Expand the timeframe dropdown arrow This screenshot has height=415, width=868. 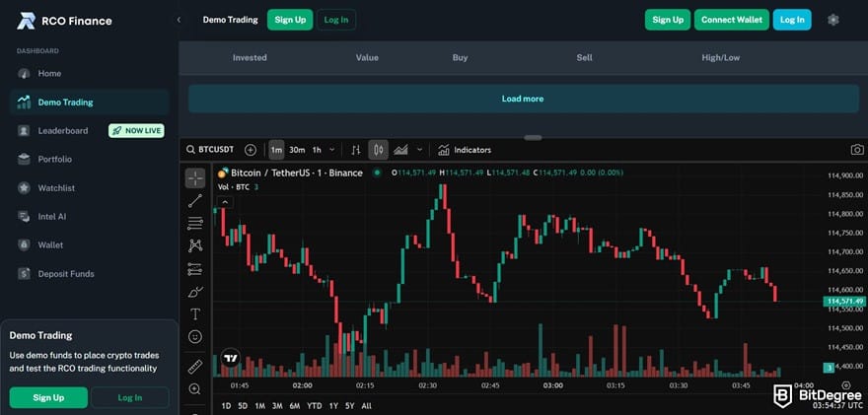pos(332,150)
